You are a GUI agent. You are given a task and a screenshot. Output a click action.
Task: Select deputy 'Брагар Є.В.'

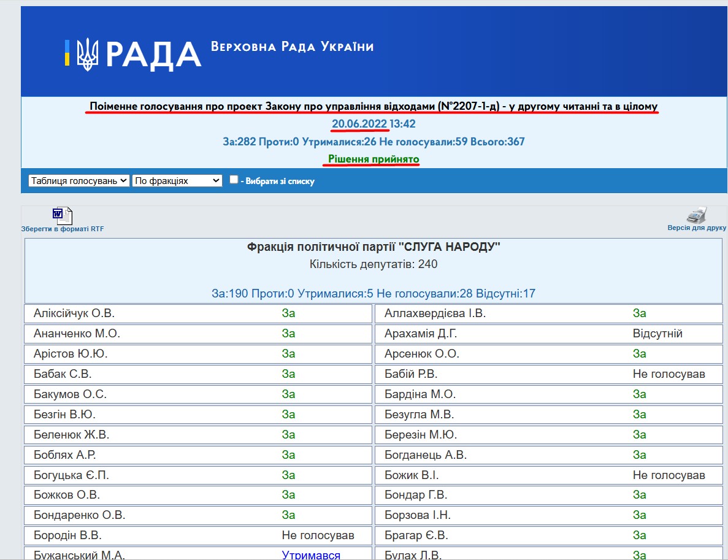coord(416,535)
